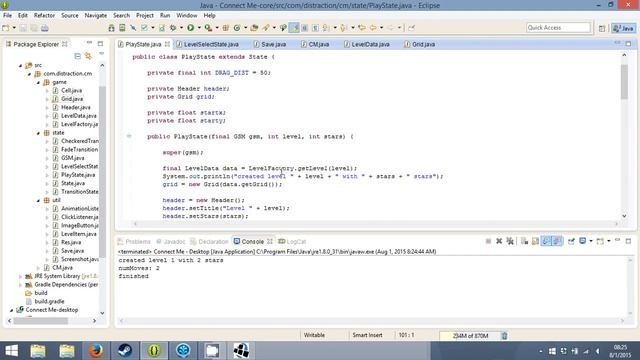Open the Problems tab
The image size is (640, 360).
pyautogui.click(x=134, y=242)
